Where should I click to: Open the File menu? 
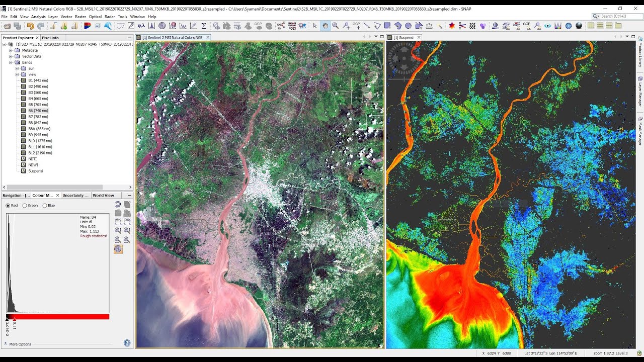[5, 17]
